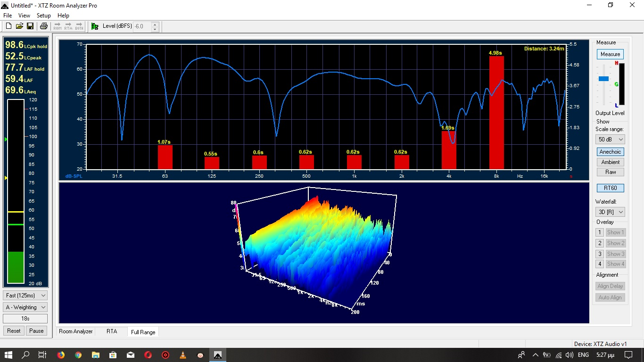
Task: Click the Show 2 overlay button
Action: point(615,243)
